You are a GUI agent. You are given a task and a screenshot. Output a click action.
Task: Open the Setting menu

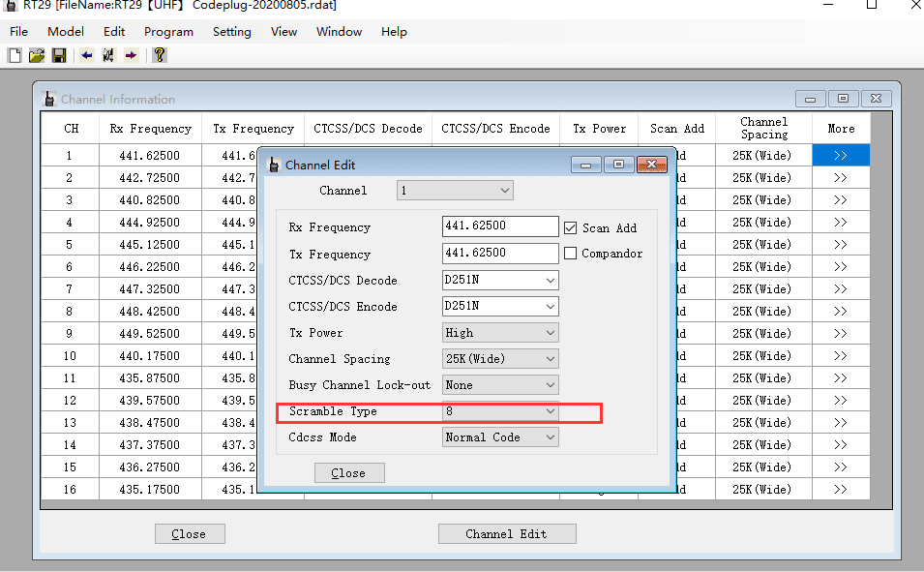pos(231,32)
